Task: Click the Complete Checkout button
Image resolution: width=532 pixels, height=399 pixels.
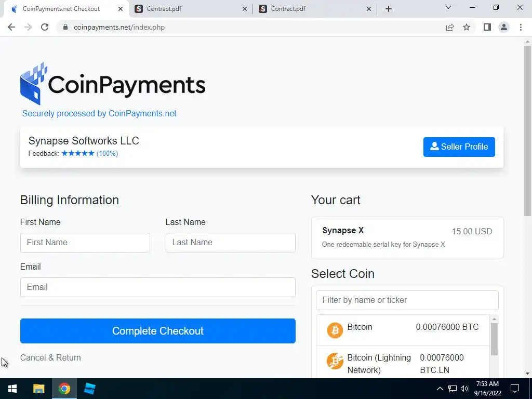Action: point(158,331)
